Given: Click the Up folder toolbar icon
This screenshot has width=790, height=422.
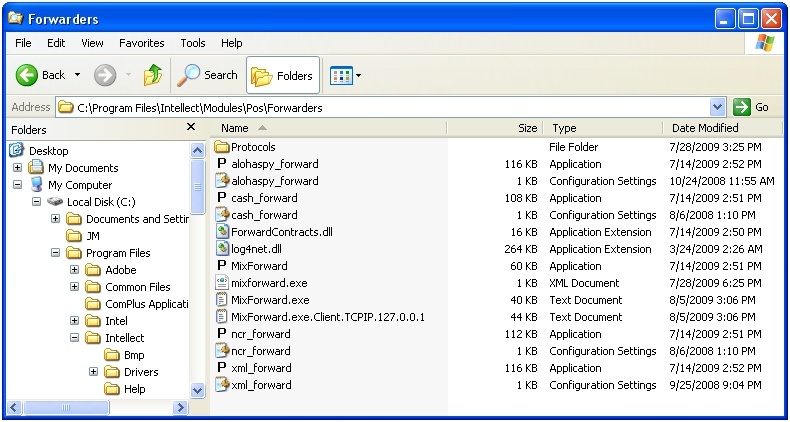Looking at the screenshot, I should pyautogui.click(x=153, y=75).
